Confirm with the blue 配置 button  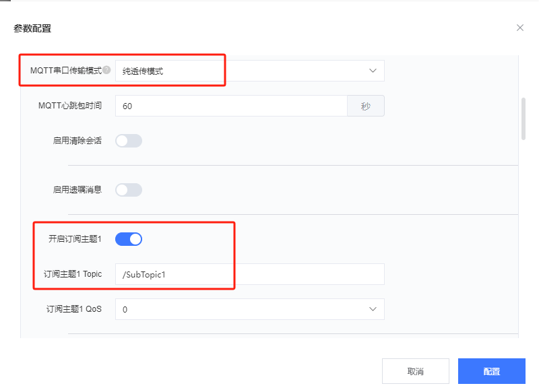(x=491, y=371)
